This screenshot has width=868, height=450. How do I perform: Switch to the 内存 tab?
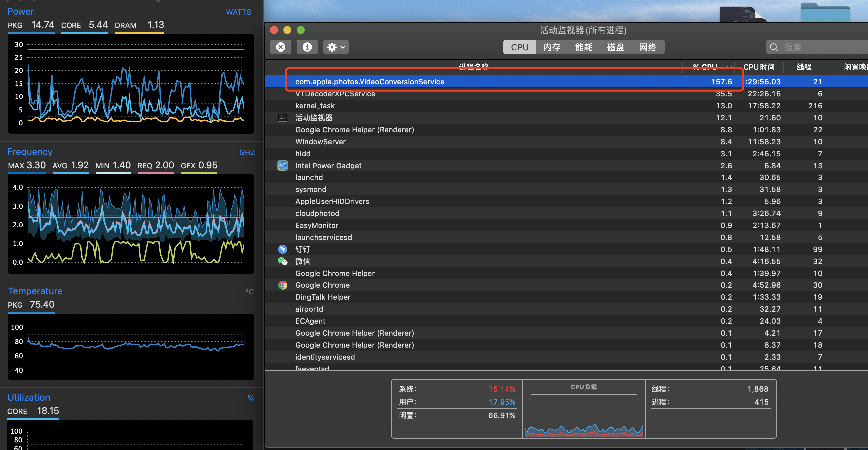[x=552, y=47]
